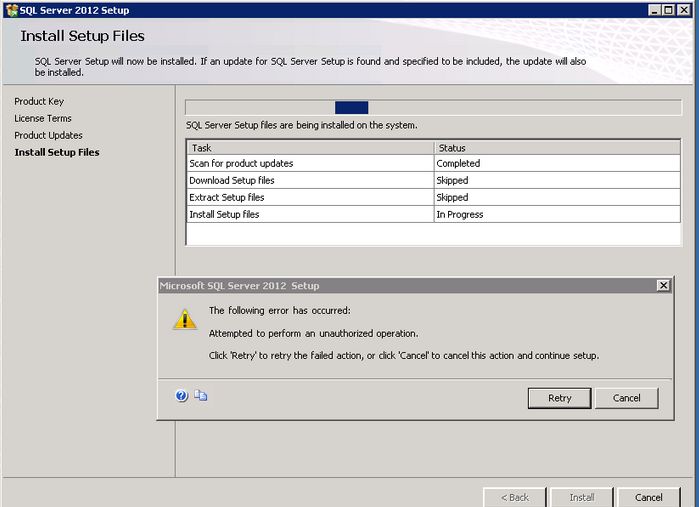Click 'SQL Server Setup files are being installed' text
Screen dimensions: 699x507
(302, 125)
